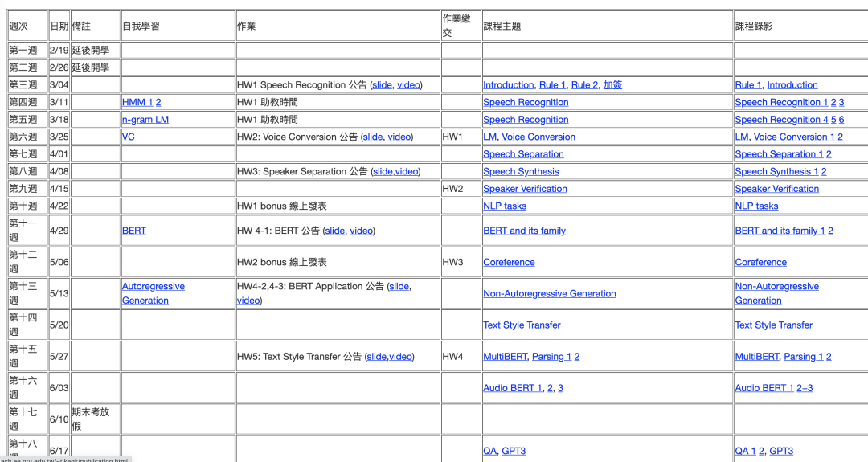
Task: Open the VC self-study link
Action: click(129, 137)
